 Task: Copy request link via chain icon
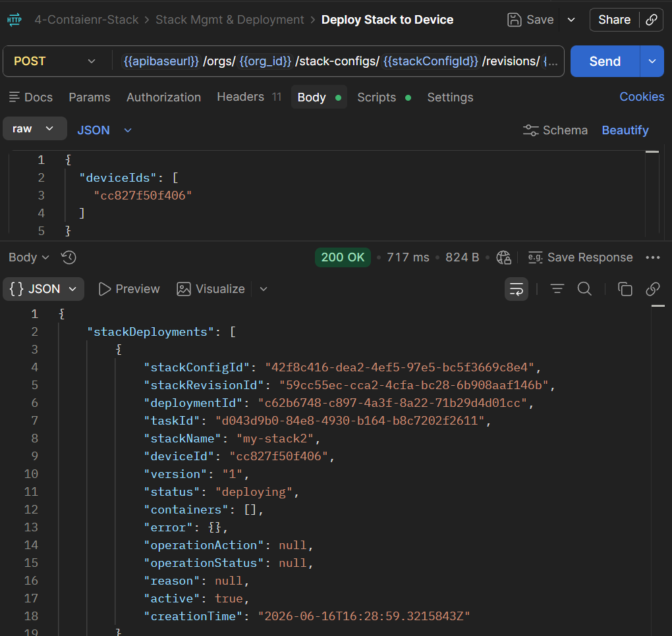pos(652,20)
